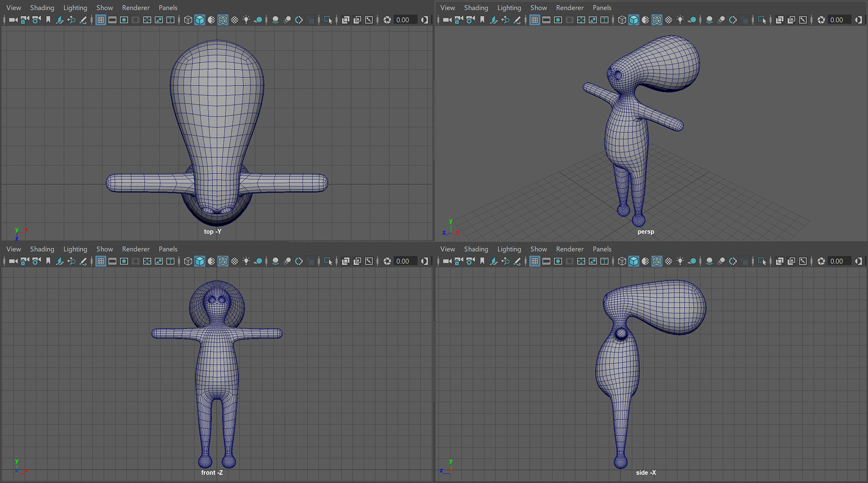Image resolution: width=868 pixels, height=483 pixels.
Task: Click the Bookmarks icon in side panel
Action: (x=482, y=261)
